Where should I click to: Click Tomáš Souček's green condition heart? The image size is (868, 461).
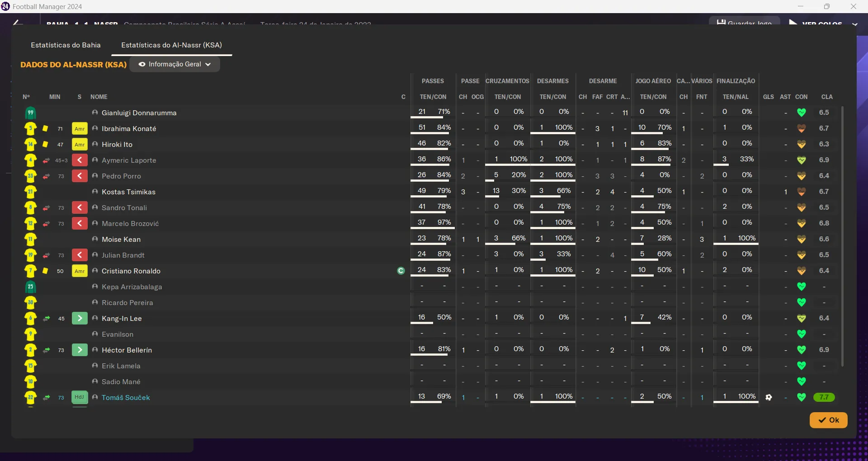point(802,397)
